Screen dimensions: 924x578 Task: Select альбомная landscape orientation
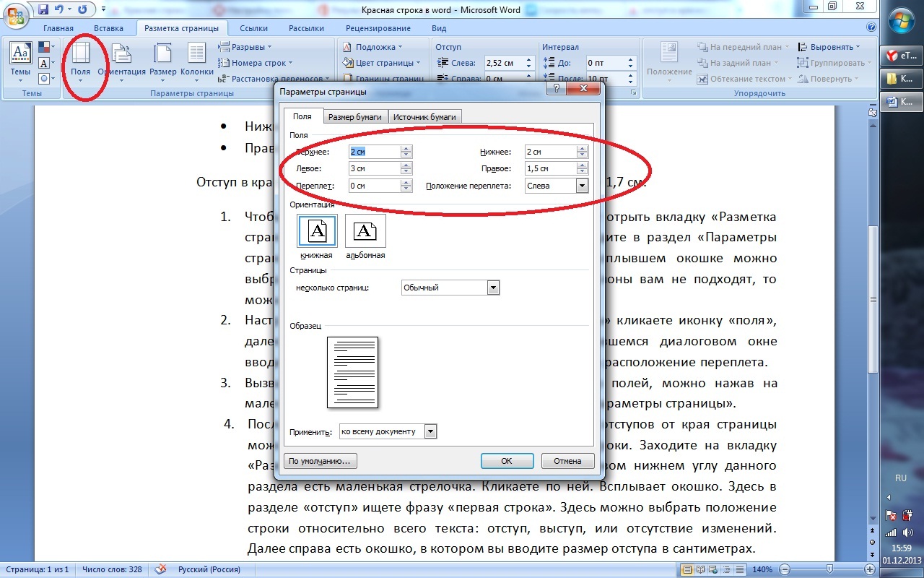tap(365, 237)
